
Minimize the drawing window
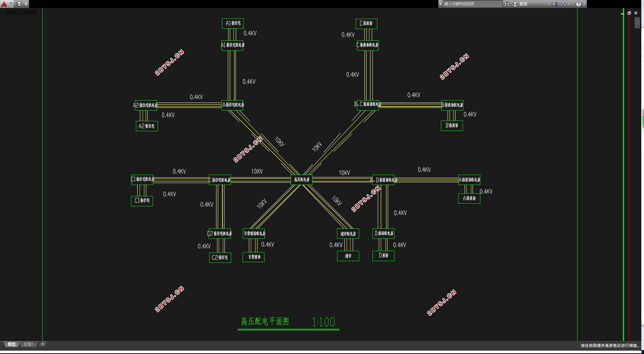pos(622,13)
